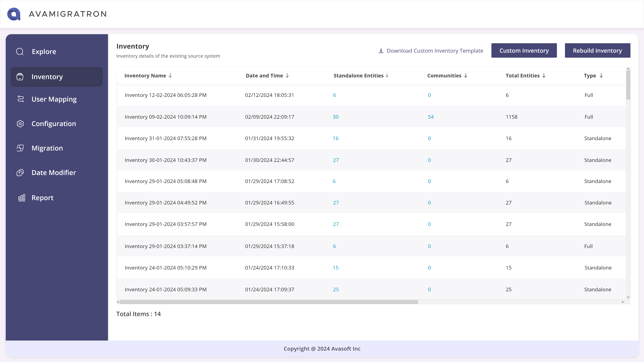Click the Configuration gear icon in sidebar
Screen dimensions: 644x362
20,124
